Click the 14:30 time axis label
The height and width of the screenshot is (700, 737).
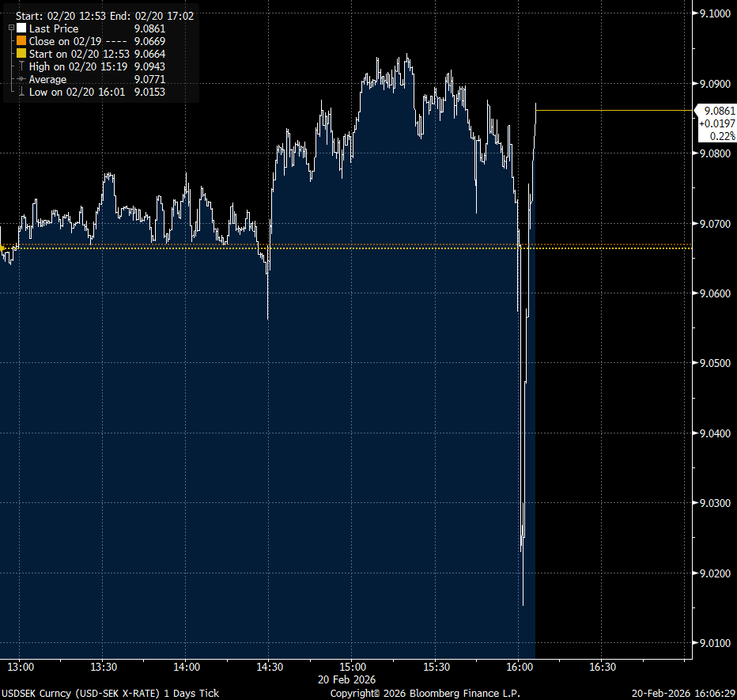point(270,667)
